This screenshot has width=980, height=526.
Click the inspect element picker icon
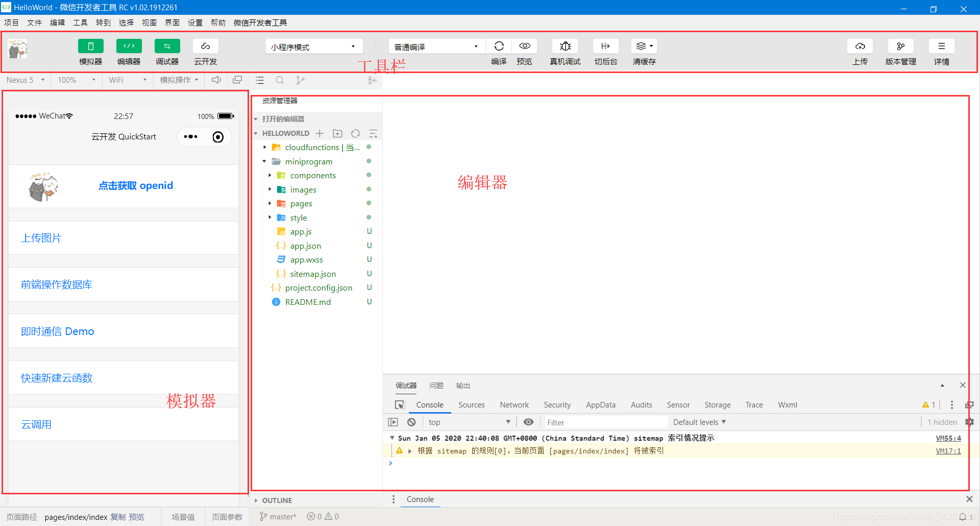(400, 405)
